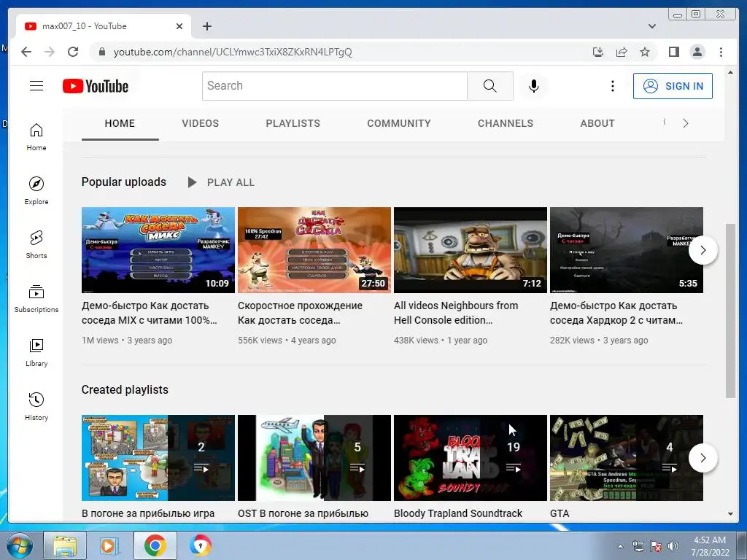Switch to the ABOUT channel tab
The height and width of the screenshot is (560, 747).
tap(597, 123)
